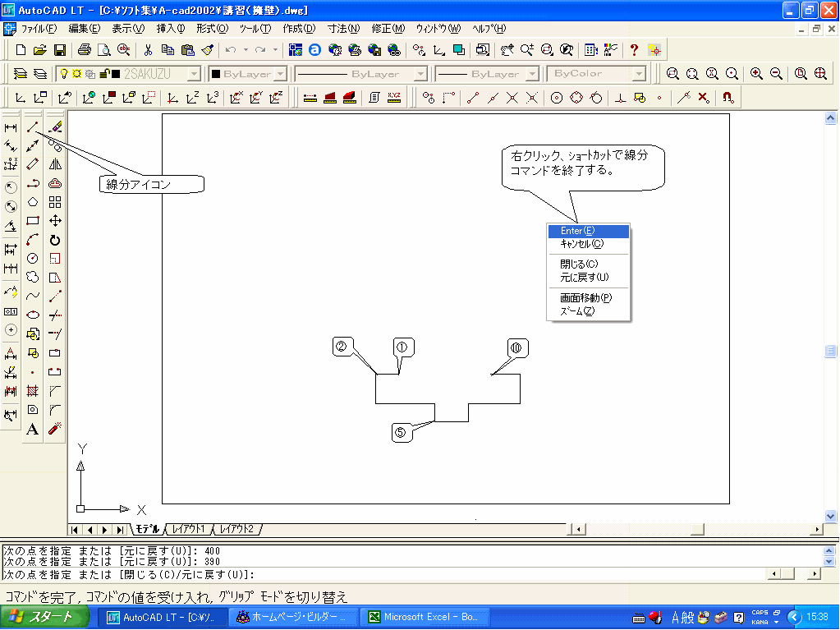This screenshot has width=840, height=630.
Task: Open the 作成(D) menu
Action: (299, 29)
